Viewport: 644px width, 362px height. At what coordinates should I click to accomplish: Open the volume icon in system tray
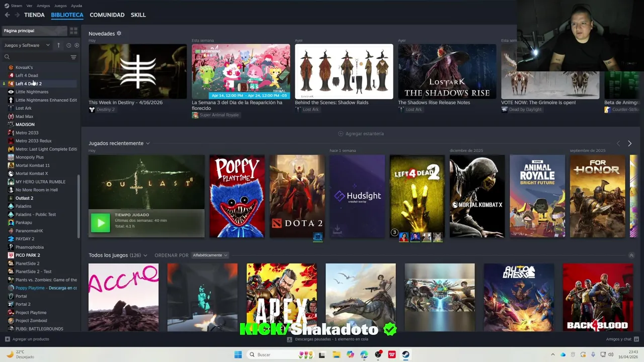[x=612, y=354]
